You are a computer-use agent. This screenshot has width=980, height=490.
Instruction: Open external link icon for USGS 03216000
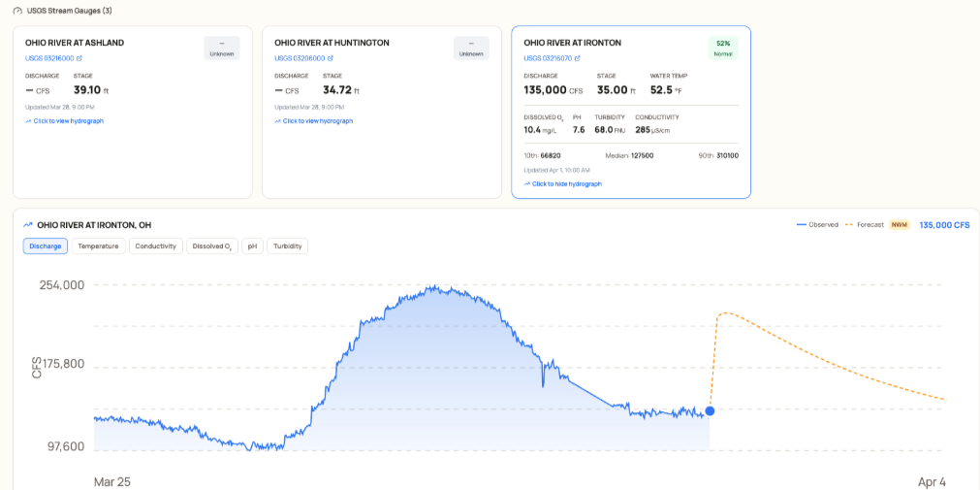coord(79,58)
